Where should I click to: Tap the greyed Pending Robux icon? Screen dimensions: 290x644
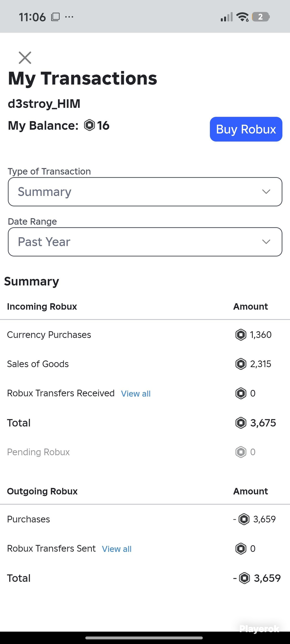pyautogui.click(x=241, y=452)
